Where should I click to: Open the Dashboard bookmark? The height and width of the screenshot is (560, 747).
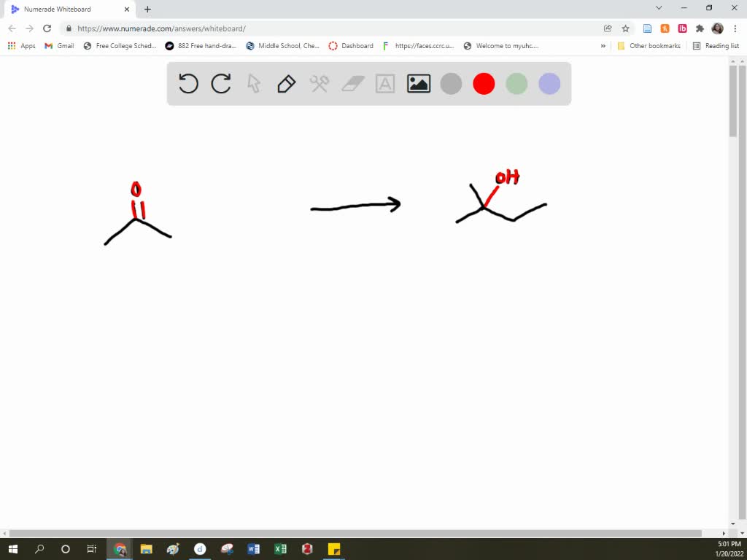(x=351, y=45)
